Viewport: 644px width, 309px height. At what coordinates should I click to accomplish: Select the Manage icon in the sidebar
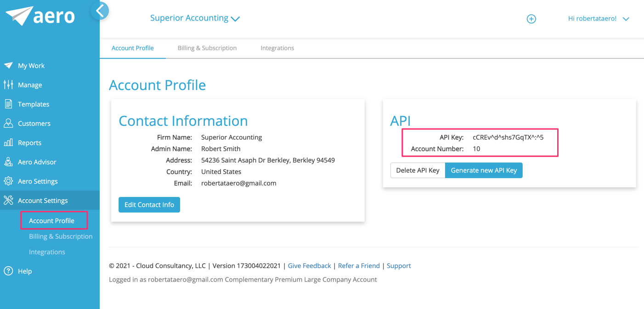tap(28, 84)
